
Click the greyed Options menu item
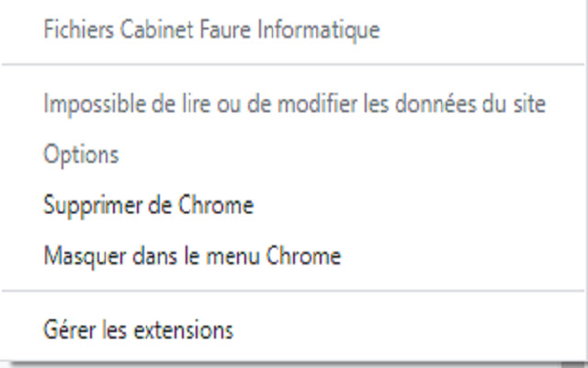[x=81, y=155]
